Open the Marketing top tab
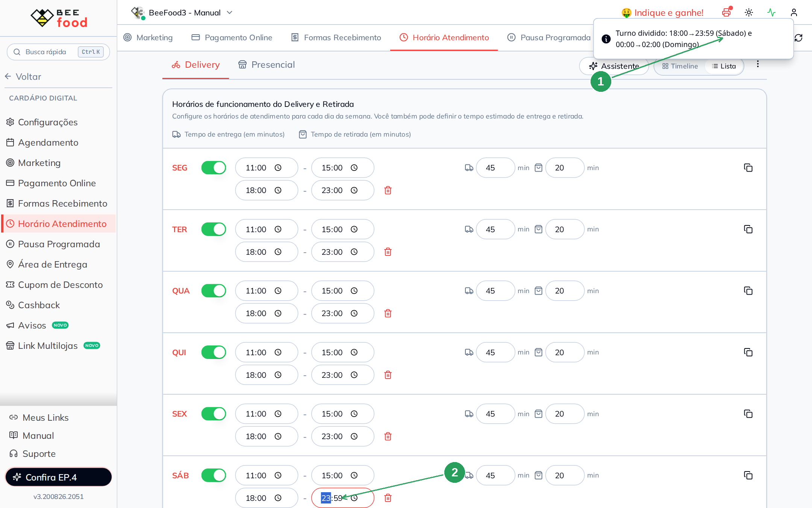This screenshot has width=812, height=508. point(148,38)
